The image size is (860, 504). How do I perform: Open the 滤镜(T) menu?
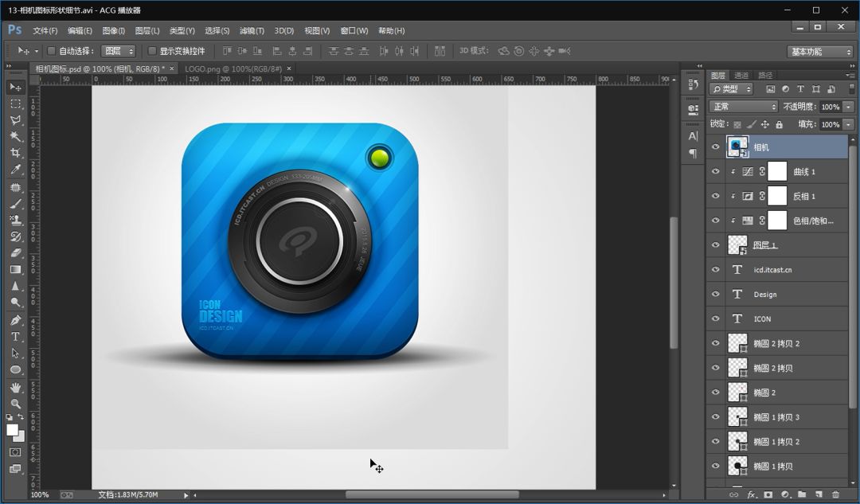click(x=251, y=31)
